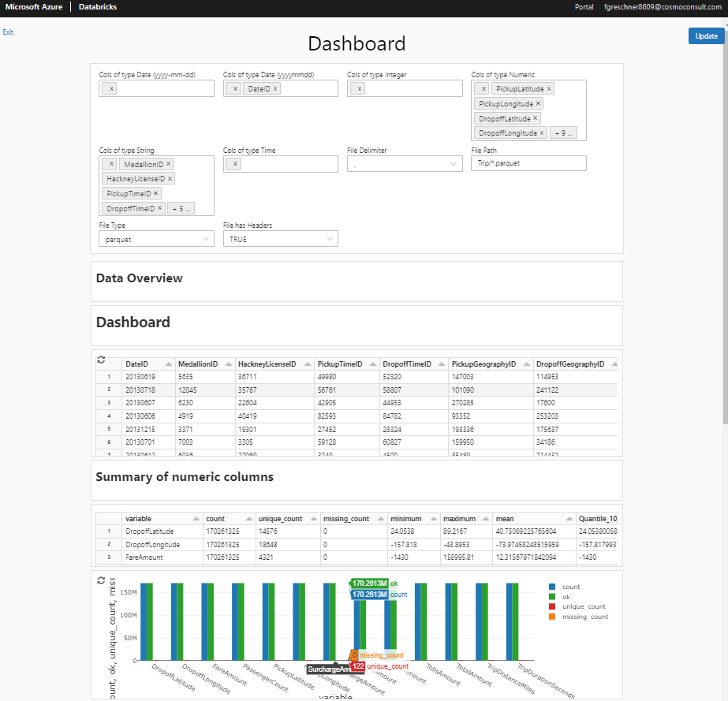
Task: Sort summary table by variable arrow
Action: click(x=196, y=519)
